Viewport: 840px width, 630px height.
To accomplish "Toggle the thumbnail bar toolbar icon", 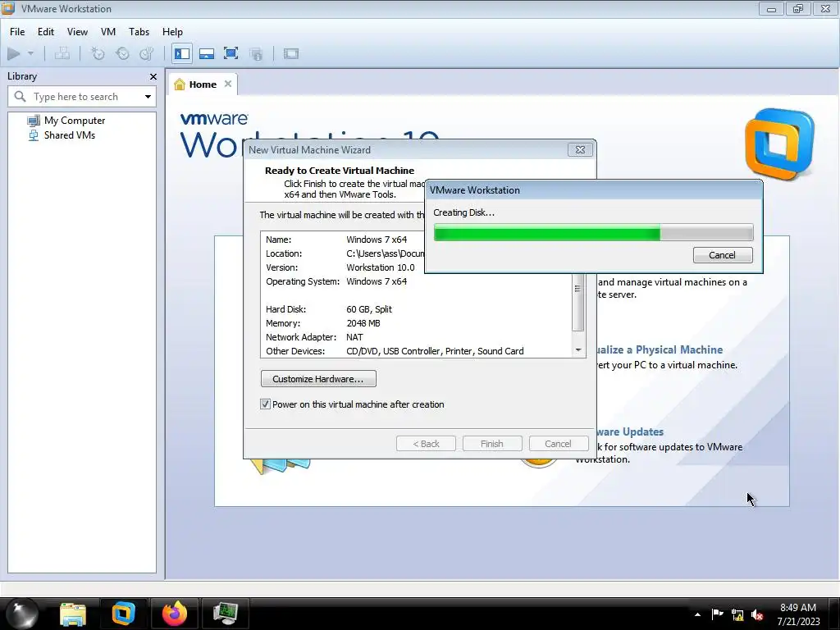I will (x=206, y=53).
